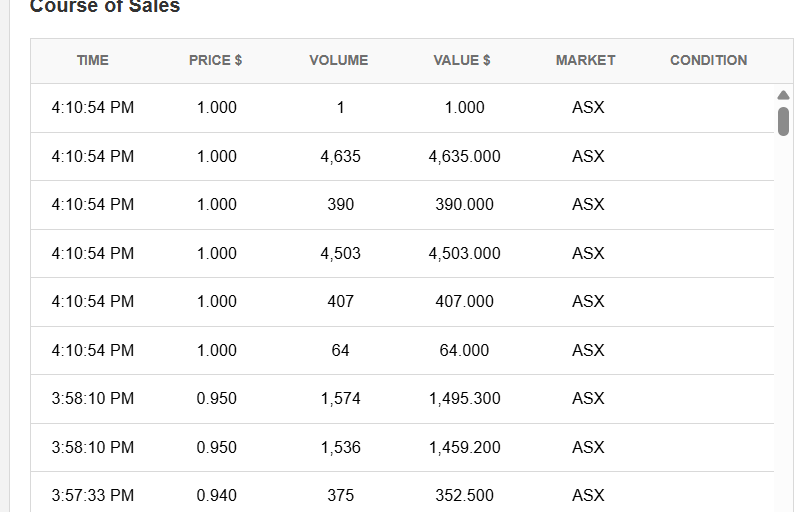Select the row with volume 390
The image size is (800, 512).
[402, 204]
